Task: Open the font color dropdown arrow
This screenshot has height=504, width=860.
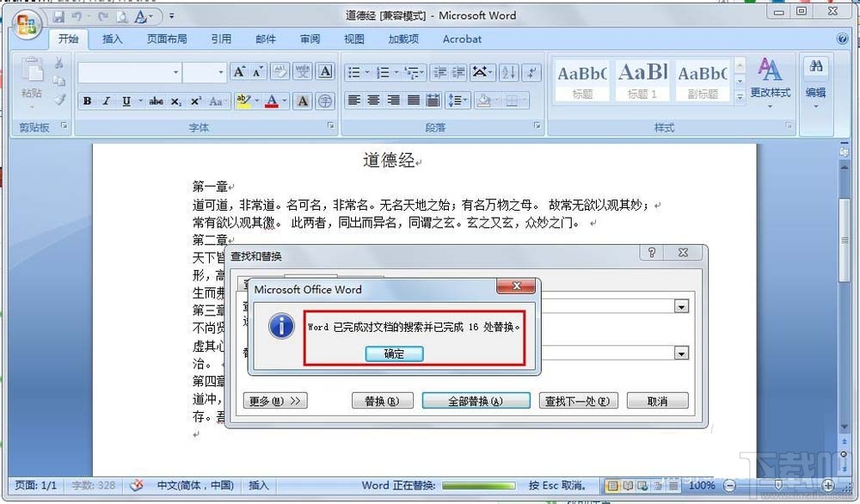Action: click(284, 101)
